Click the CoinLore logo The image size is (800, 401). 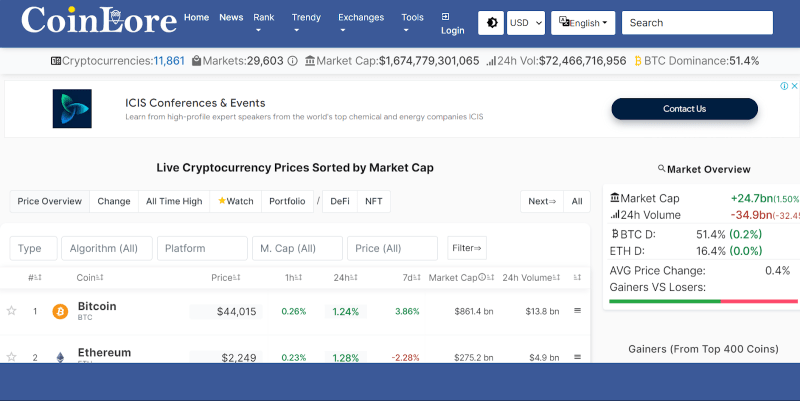coord(99,20)
